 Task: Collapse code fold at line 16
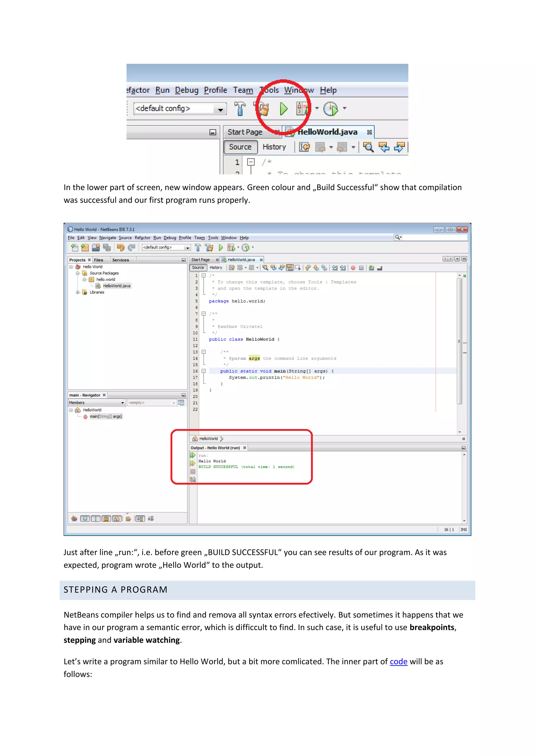pyautogui.click(x=203, y=371)
